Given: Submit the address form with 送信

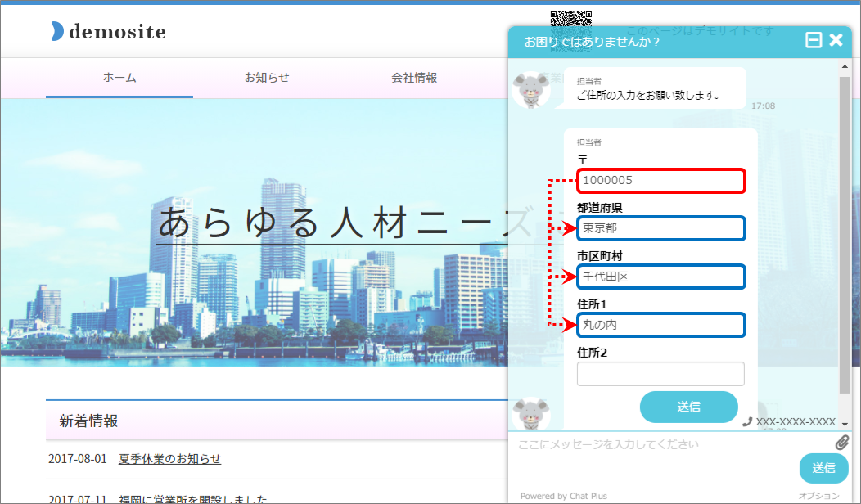Looking at the screenshot, I should coord(688,407).
